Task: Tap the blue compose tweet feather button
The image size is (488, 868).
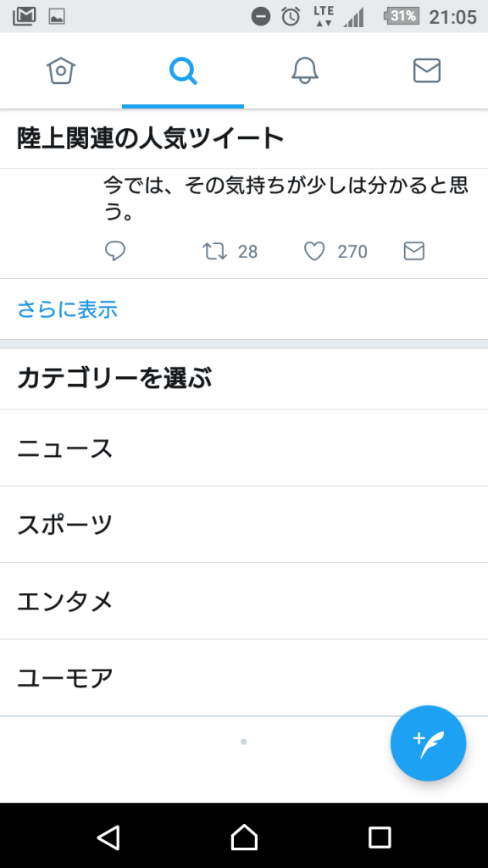Action: (428, 743)
